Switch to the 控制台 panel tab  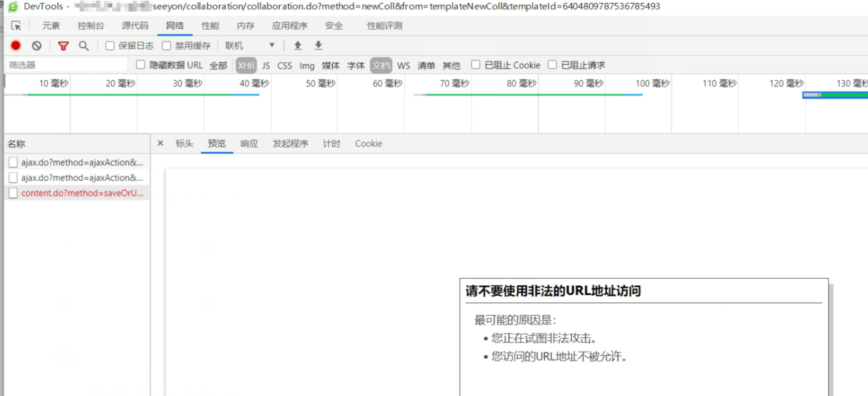91,26
